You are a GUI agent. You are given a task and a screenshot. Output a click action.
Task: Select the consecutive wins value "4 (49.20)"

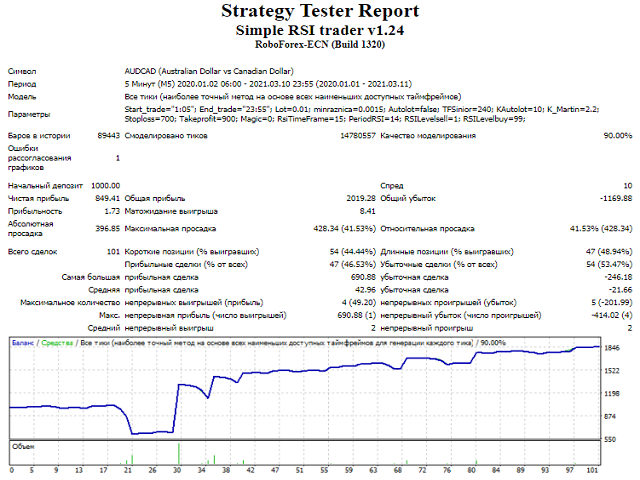(359, 302)
